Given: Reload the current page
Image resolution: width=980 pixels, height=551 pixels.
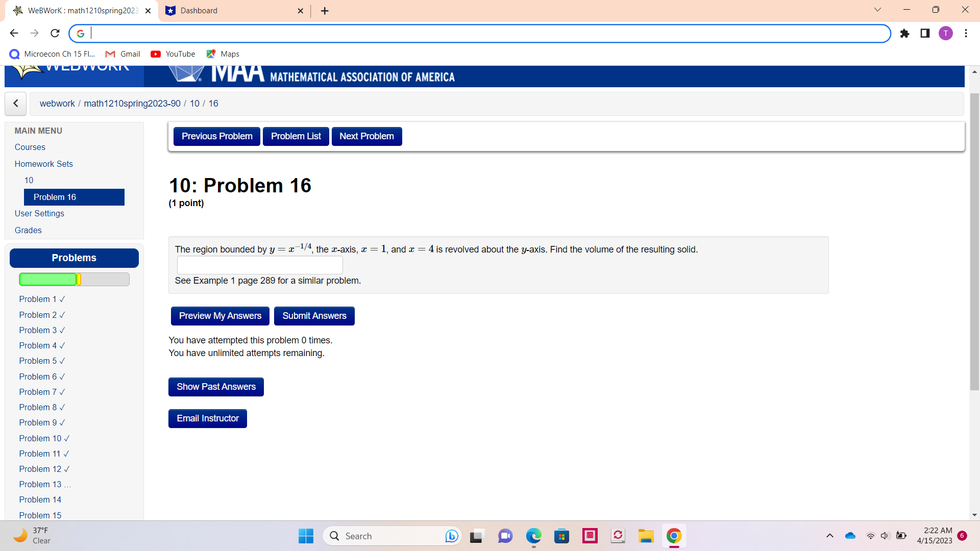Looking at the screenshot, I should coord(55,33).
